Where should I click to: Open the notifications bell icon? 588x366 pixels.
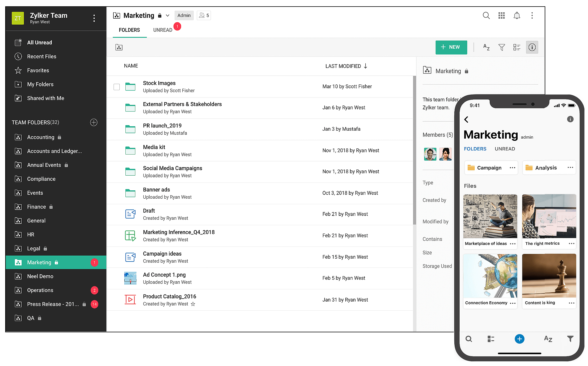click(517, 16)
